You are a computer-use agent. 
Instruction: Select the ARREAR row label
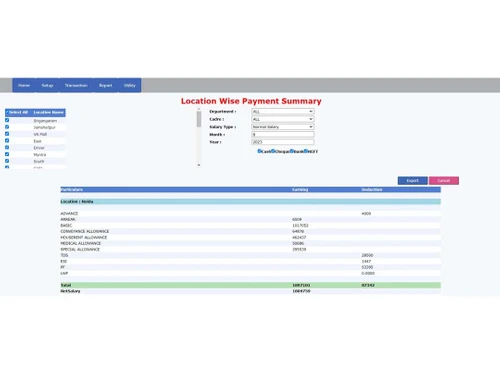pyautogui.click(x=68, y=219)
